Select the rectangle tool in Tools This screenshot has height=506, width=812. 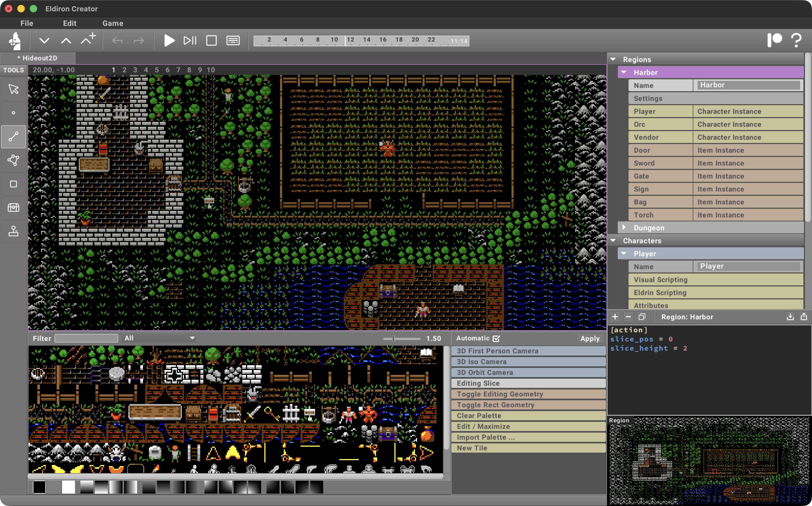coord(13,184)
